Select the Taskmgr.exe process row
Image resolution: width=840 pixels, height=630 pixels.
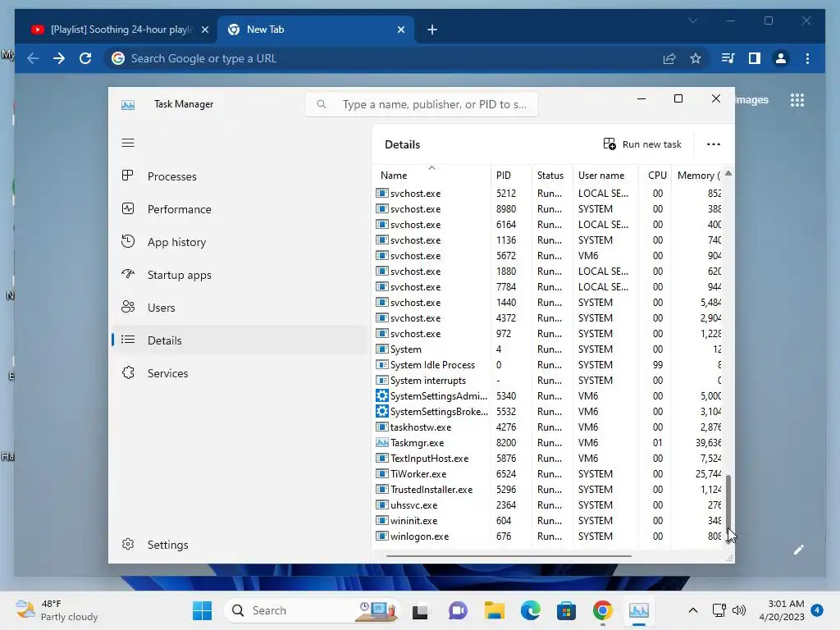point(548,442)
